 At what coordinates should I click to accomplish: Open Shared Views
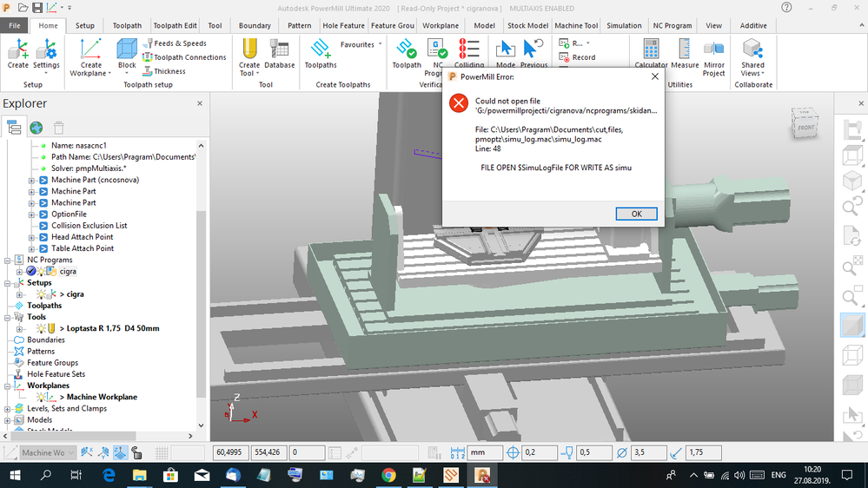[x=752, y=57]
